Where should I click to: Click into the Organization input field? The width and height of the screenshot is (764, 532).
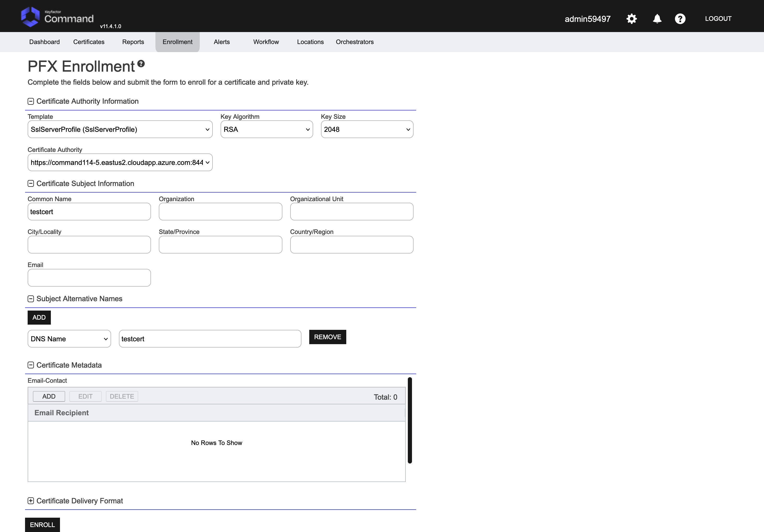(x=220, y=212)
